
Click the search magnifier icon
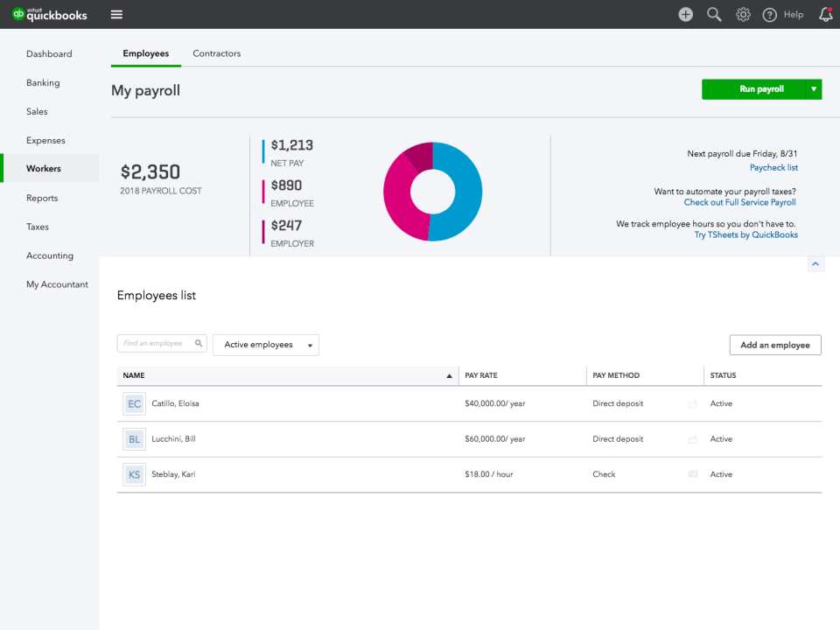(714, 14)
